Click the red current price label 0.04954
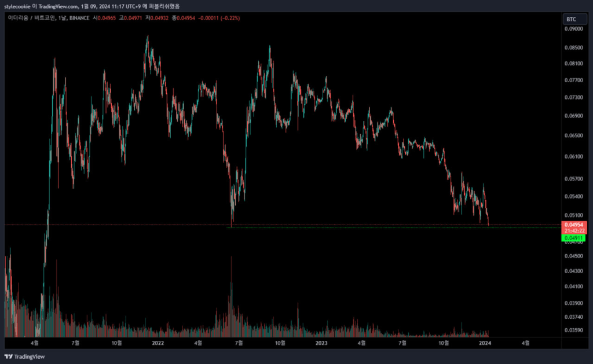Viewport: 593px width, 364px height. tap(573, 224)
